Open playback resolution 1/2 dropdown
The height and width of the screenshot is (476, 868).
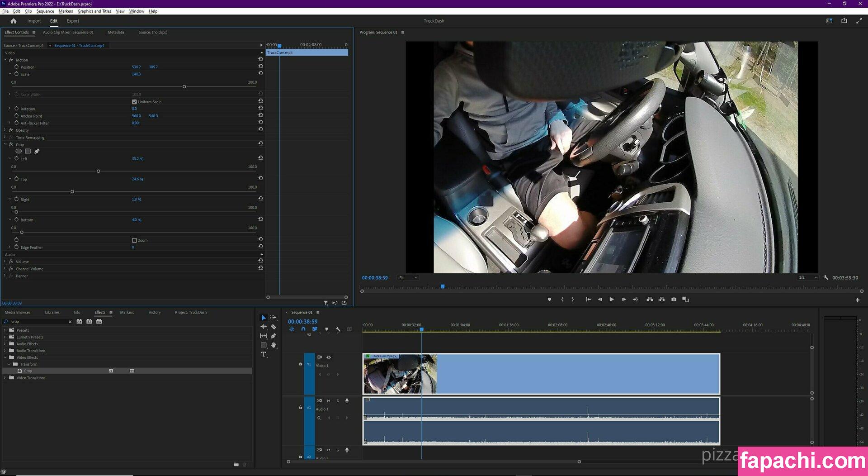click(x=808, y=278)
